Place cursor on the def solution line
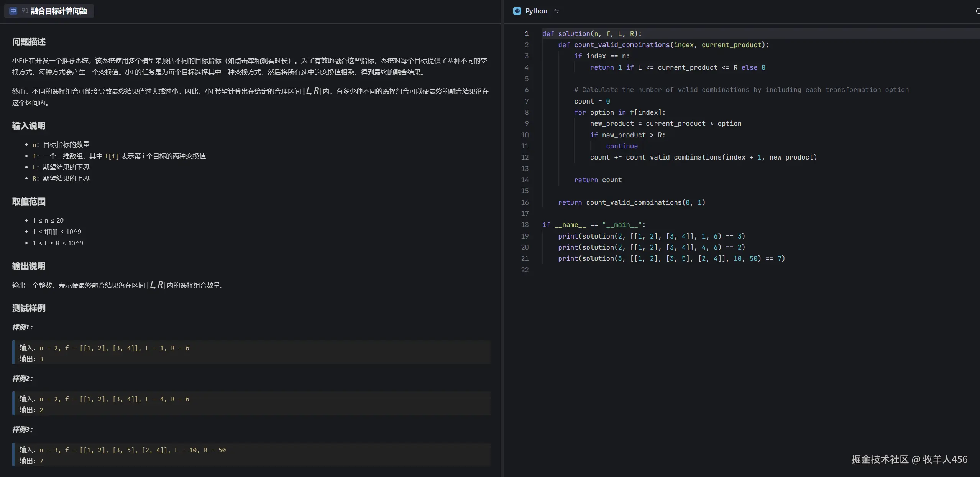Screen dimensions: 980x477 592,34
